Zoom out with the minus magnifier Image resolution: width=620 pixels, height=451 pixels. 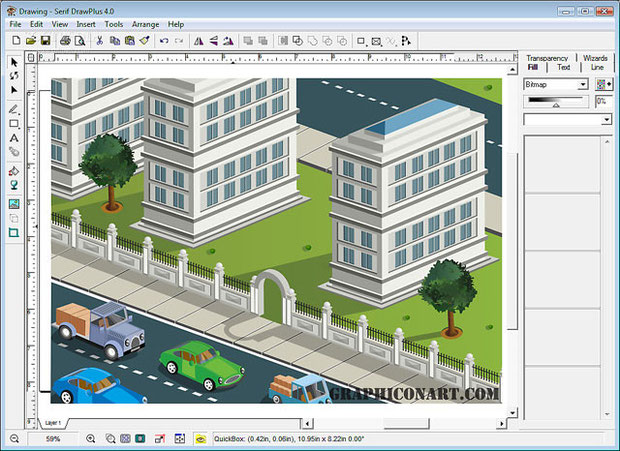click(14, 438)
